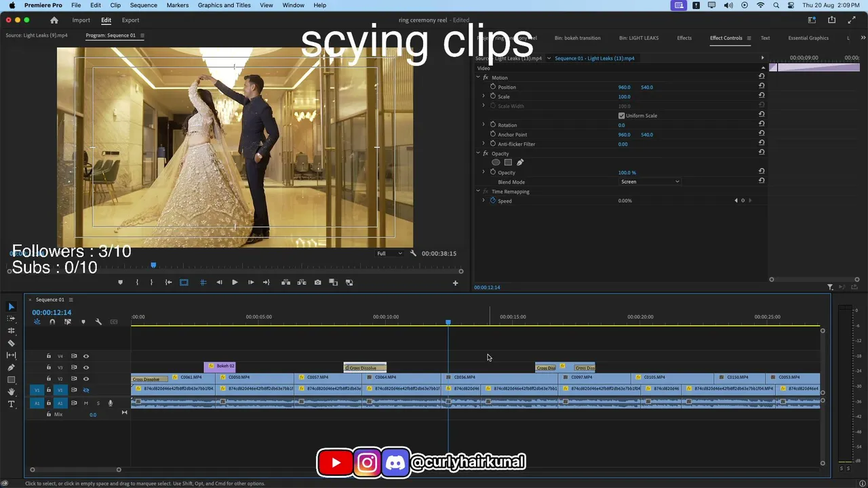Select the Slip tool

pos(11,355)
